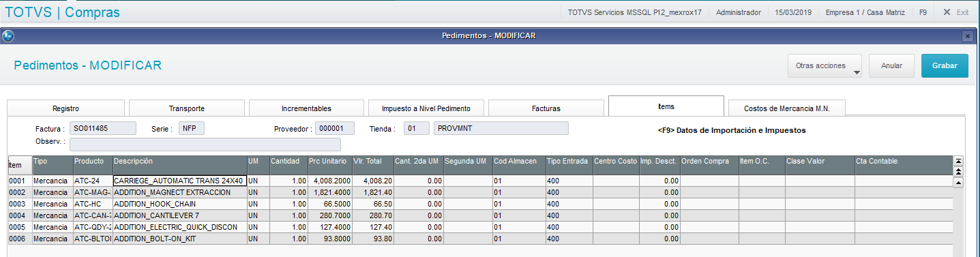Close the Pedimentos MODIFICAR dialog with its X
The width and height of the screenshot is (980, 257).
pyautogui.click(x=967, y=36)
